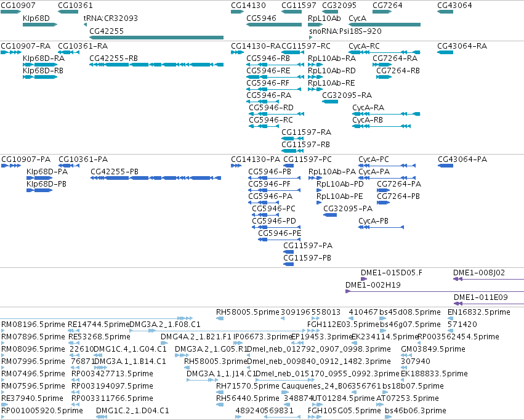
Task: Select the Klp68D gene label
Action: 36,18
